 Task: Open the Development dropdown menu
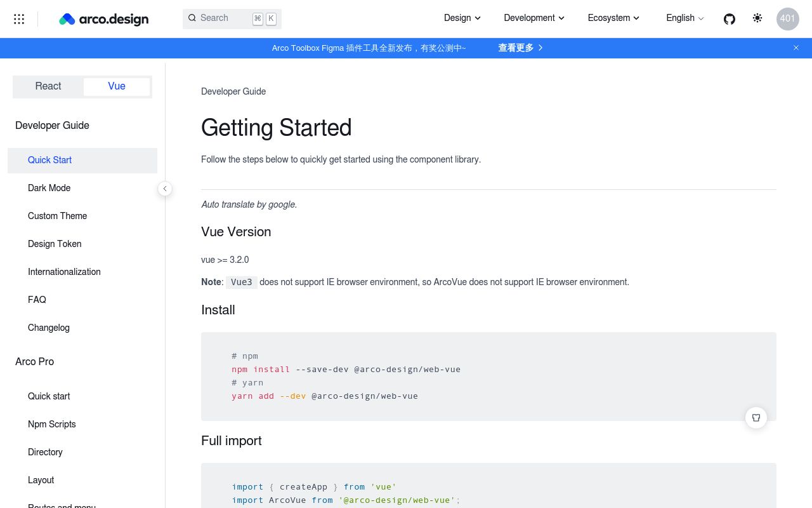coord(534,18)
